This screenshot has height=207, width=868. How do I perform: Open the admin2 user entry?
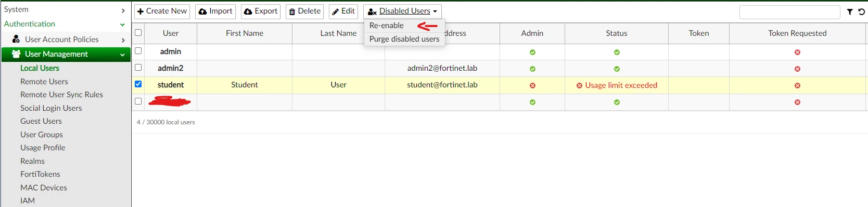point(171,68)
